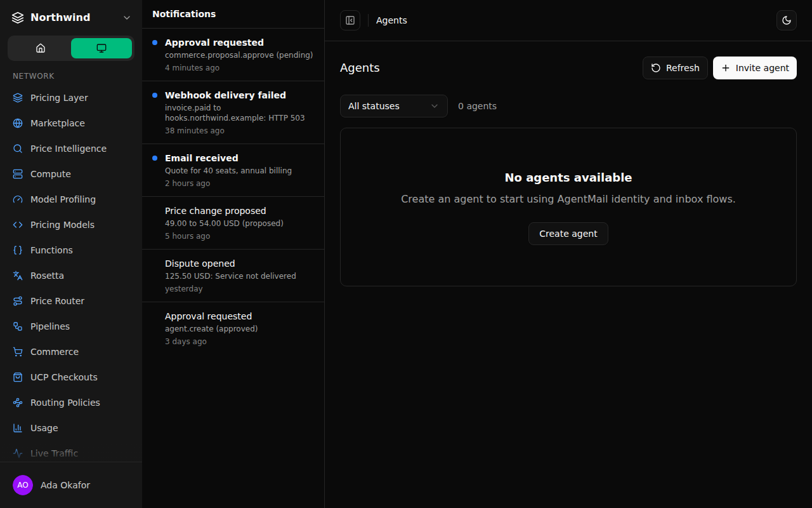Screen dimensions: 812x508
Task: Open the Email received notification
Action: tap(233, 170)
